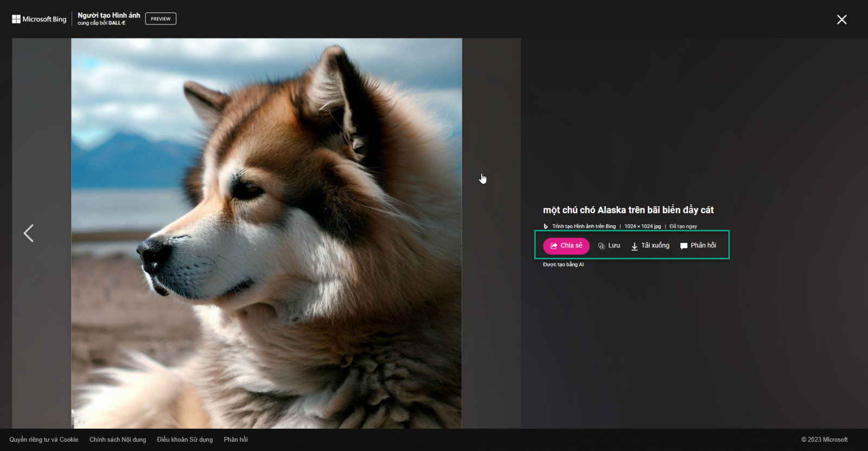This screenshot has width=868, height=451.
Task: Click the '1024 × 1024 jpg' size info
Action: (642, 226)
